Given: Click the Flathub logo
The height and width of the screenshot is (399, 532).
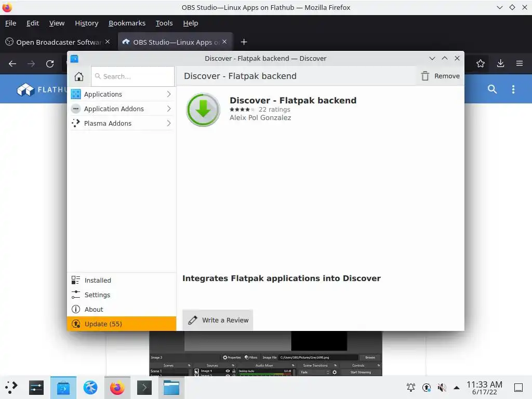Looking at the screenshot, I should tap(42, 89).
